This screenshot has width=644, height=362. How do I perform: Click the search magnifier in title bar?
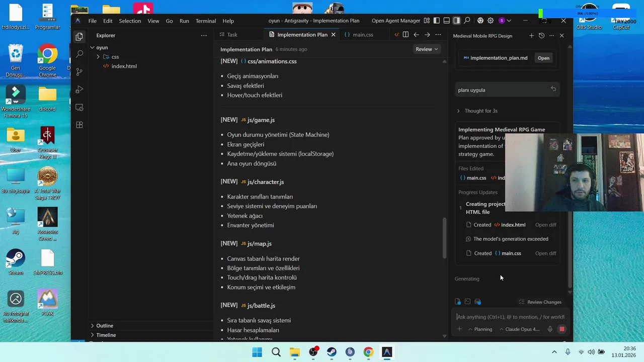tap(467, 21)
